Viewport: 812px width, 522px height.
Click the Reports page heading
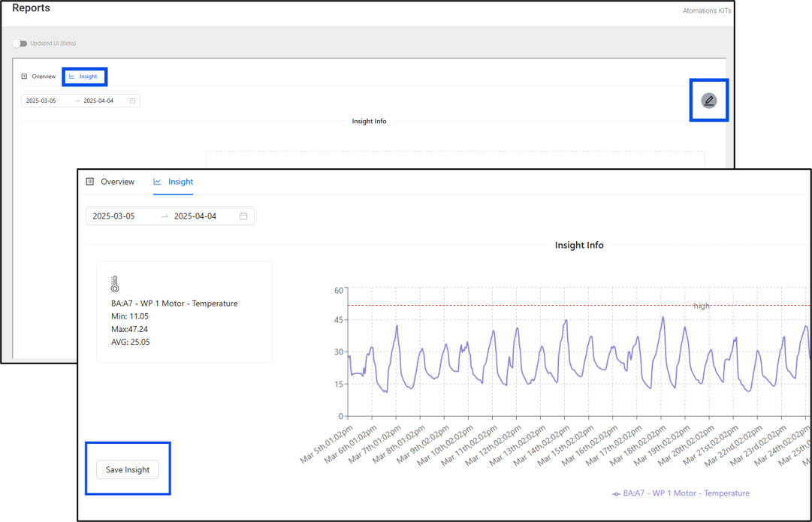pos(31,8)
